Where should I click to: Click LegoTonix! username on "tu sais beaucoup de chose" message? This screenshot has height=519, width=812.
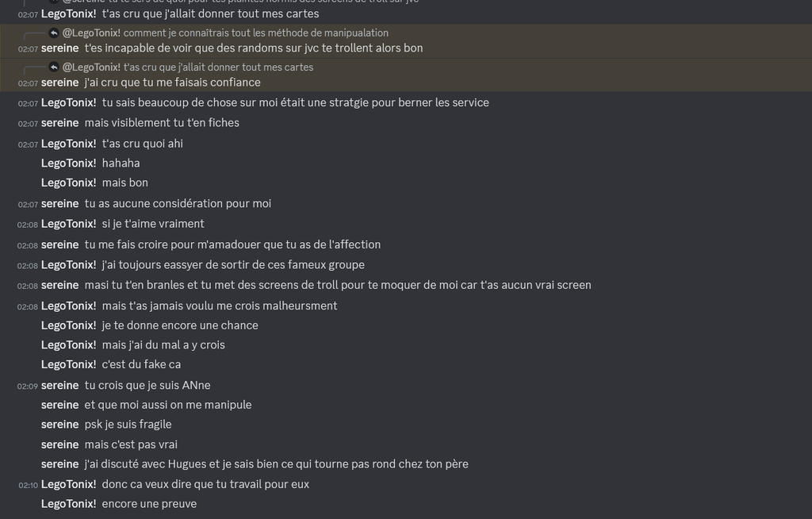tap(68, 102)
